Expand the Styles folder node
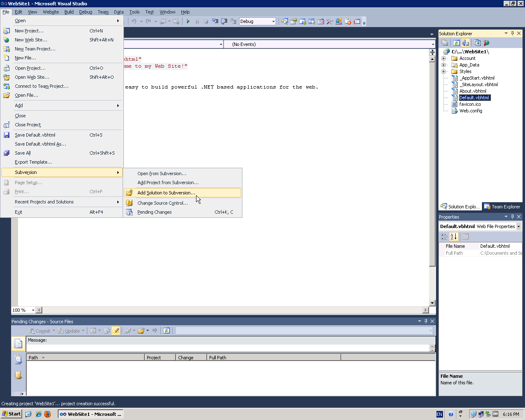 tap(443, 71)
